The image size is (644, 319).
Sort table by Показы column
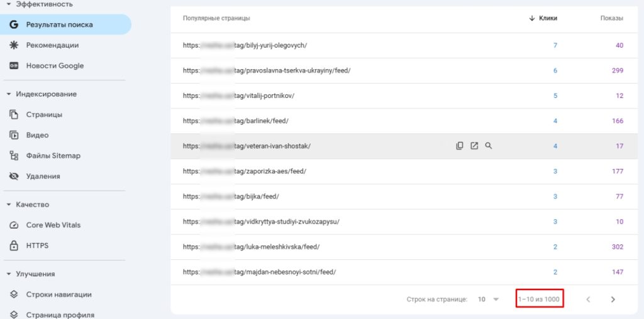(611, 18)
